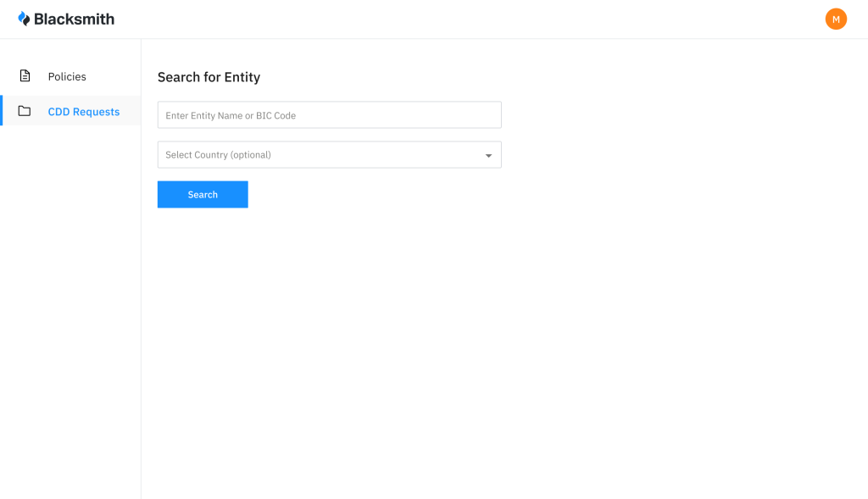Expand the optional country selector
This screenshot has width=868, height=499.
(x=329, y=154)
